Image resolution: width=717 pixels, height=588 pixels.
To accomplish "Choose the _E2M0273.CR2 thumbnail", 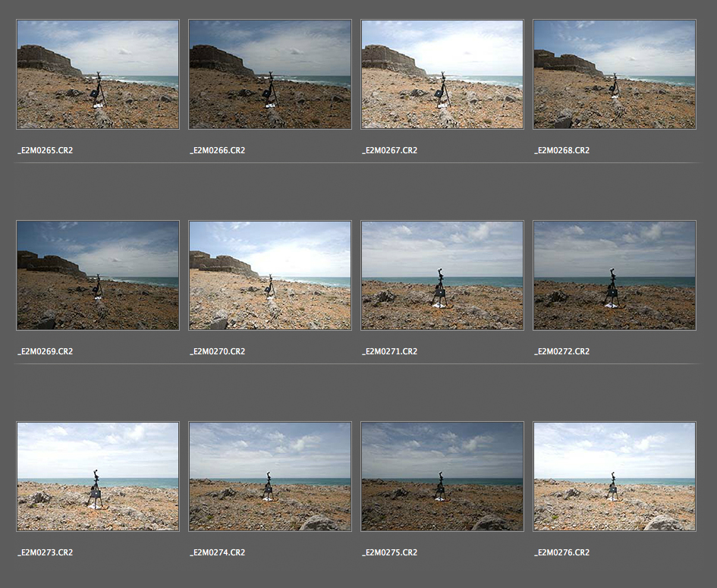I will tap(98, 476).
